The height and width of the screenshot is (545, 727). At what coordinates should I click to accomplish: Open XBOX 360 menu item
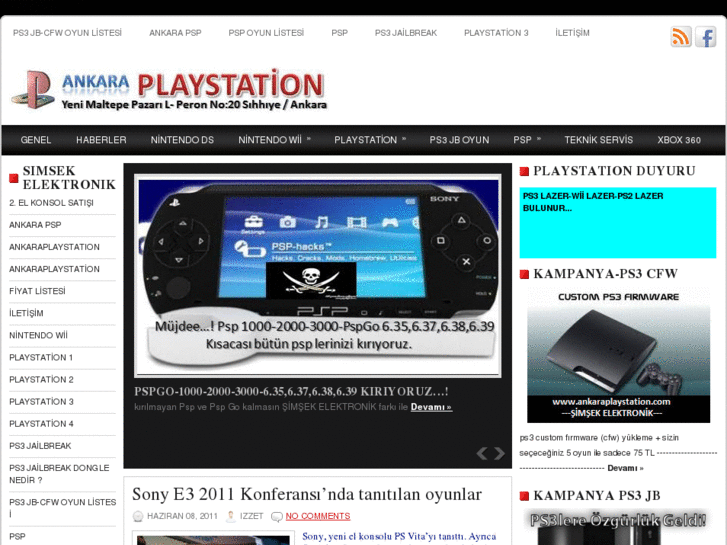(679, 140)
